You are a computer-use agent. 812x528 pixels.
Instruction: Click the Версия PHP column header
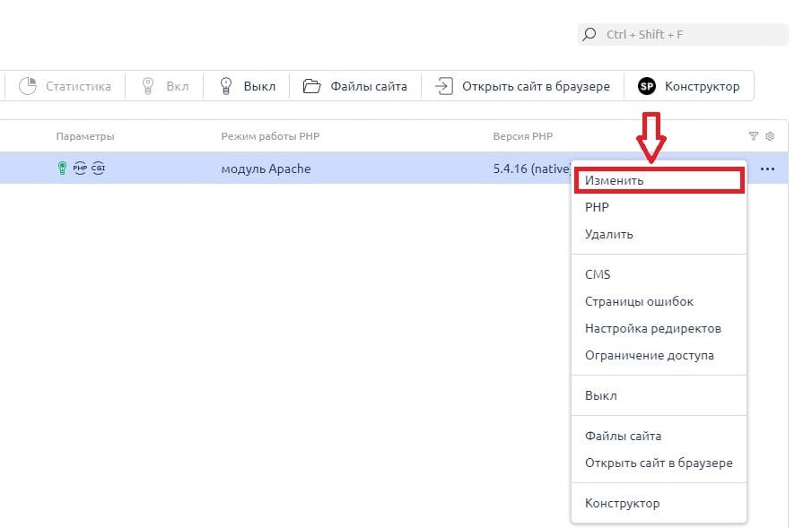coord(522,136)
